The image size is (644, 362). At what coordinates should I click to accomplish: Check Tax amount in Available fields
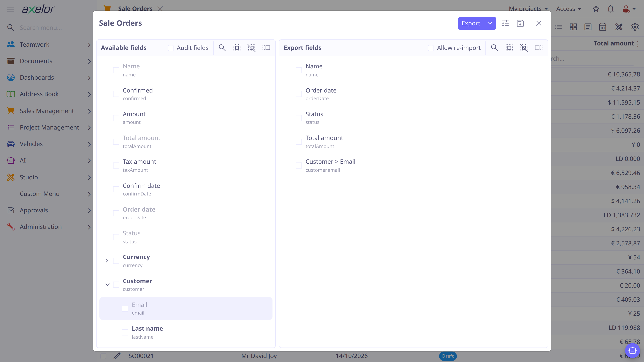click(x=116, y=166)
